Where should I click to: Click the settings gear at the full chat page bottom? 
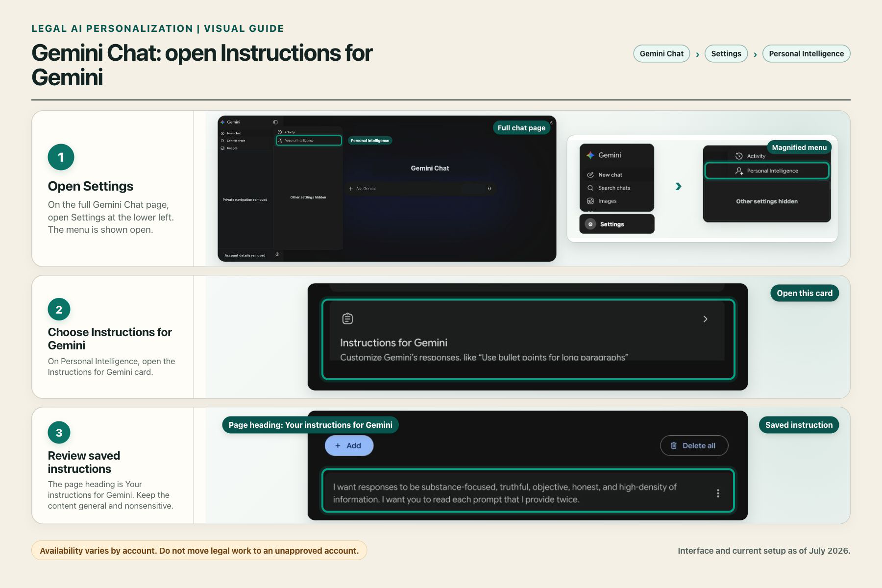coord(277,254)
